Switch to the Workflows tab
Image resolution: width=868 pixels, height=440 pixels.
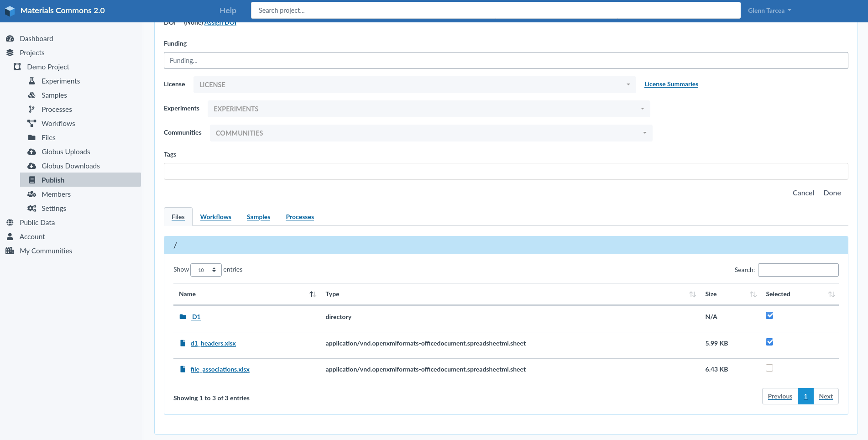tap(215, 217)
